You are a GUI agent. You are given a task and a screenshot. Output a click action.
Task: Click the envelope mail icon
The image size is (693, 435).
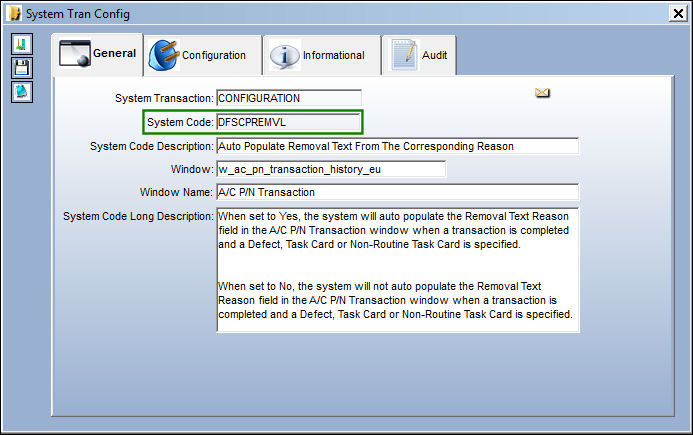pyautogui.click(x=542, y=92)
